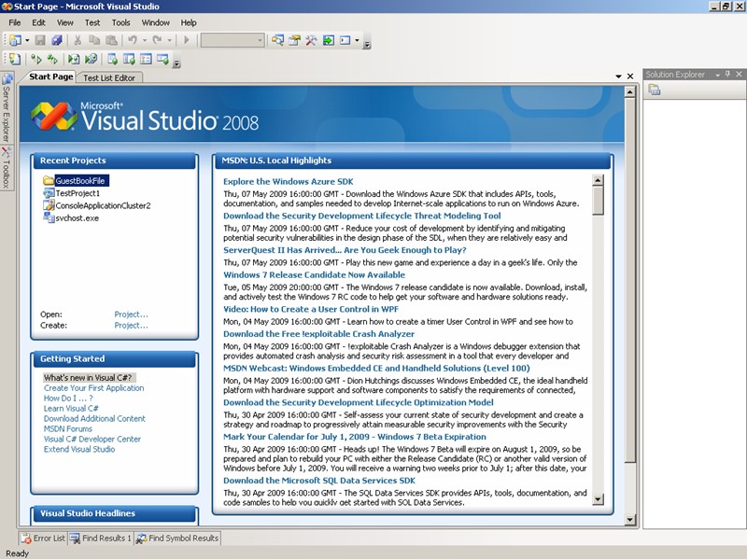747x560 pixels.
Task: Open the Window menu
Action: tap(155, 22)
